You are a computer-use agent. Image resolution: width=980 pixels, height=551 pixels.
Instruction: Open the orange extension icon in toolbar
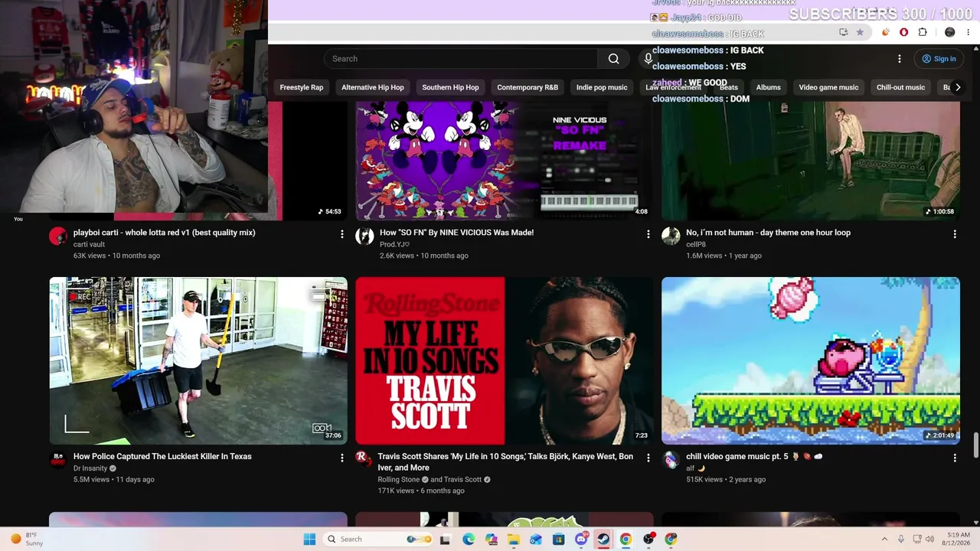(x=886, y=32)
